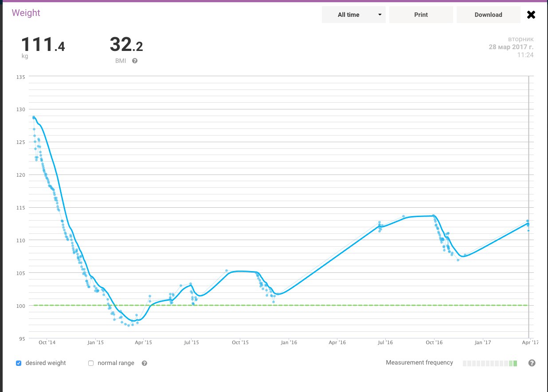Viewport: 548px width, 392px height.
Task: Click the 100 y-axis label
Action: tap(22, 306)
